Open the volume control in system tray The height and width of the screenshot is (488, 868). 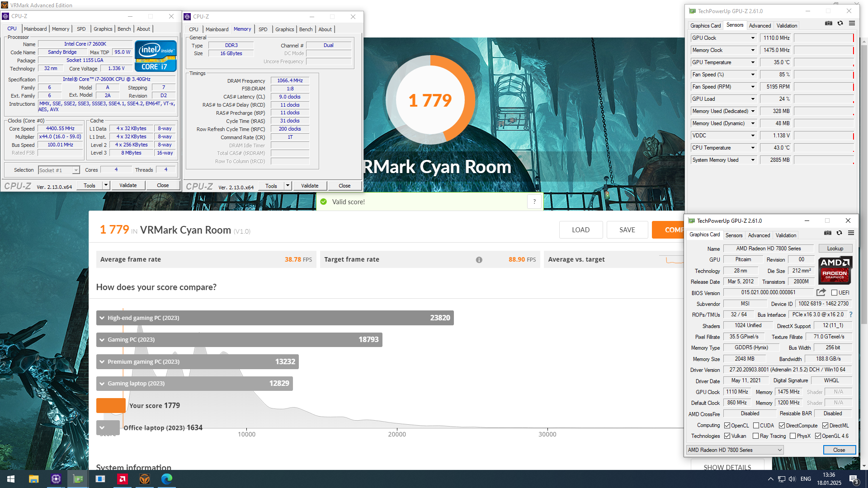(792, 479)
